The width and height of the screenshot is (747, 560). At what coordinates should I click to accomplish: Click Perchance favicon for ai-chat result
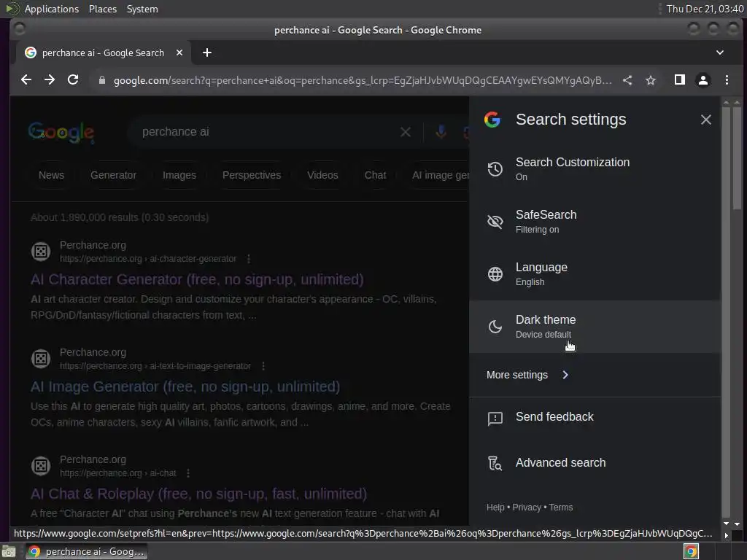tap(41, 466)
